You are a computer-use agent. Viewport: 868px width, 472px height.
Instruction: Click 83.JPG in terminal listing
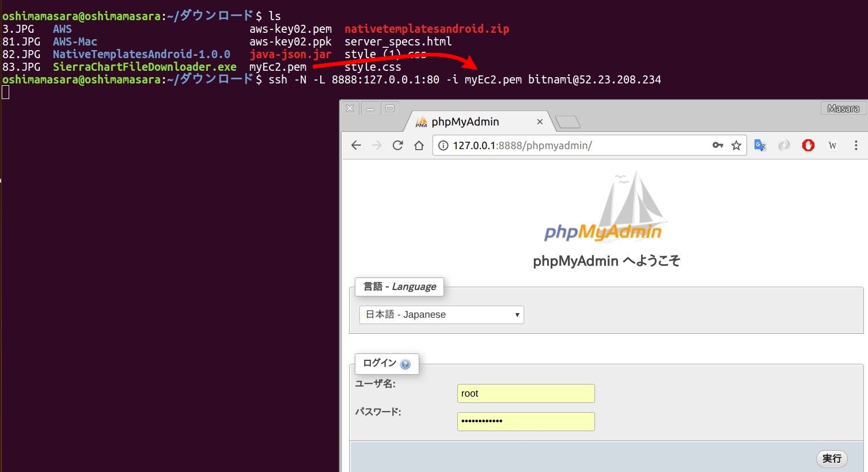[x=21, y=67]
